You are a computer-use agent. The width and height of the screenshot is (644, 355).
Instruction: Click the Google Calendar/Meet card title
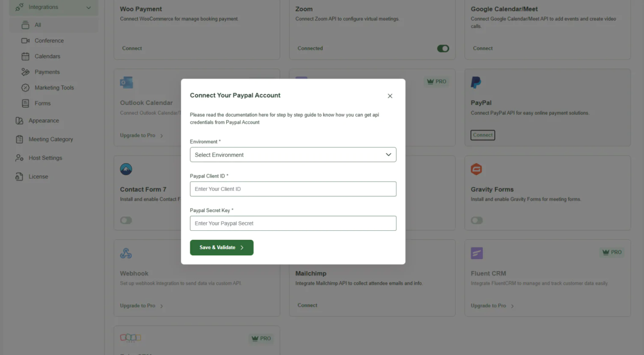(504, 9)
